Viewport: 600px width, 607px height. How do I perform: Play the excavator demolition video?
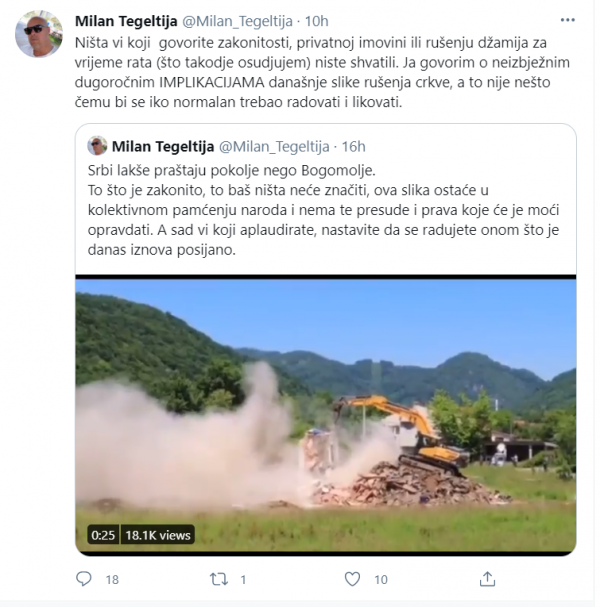326,415
